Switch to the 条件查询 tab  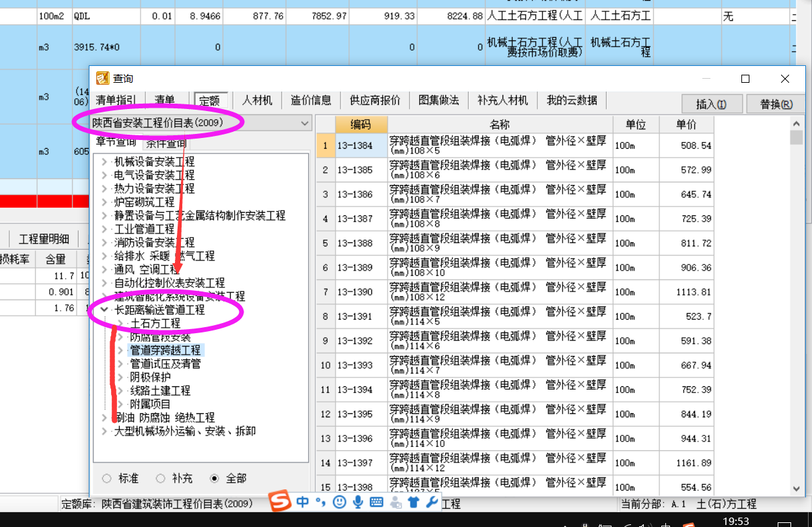[x=168, y=142]
